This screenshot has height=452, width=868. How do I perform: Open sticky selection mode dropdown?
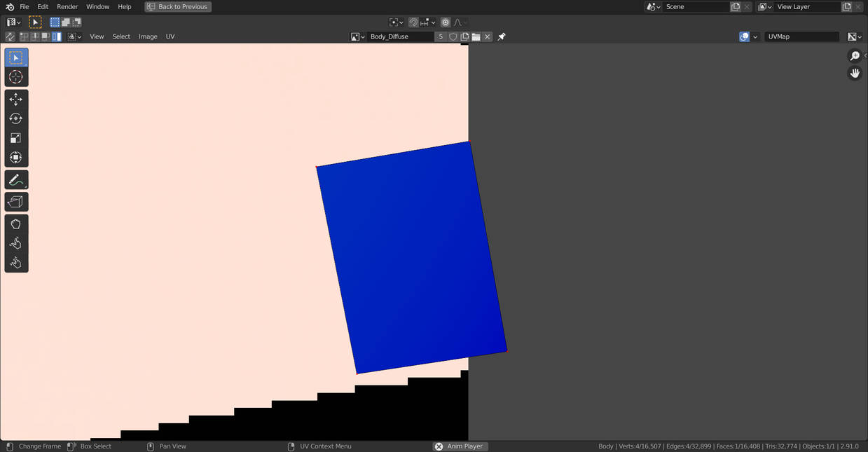pyautogui.click(x=74, y=36)
